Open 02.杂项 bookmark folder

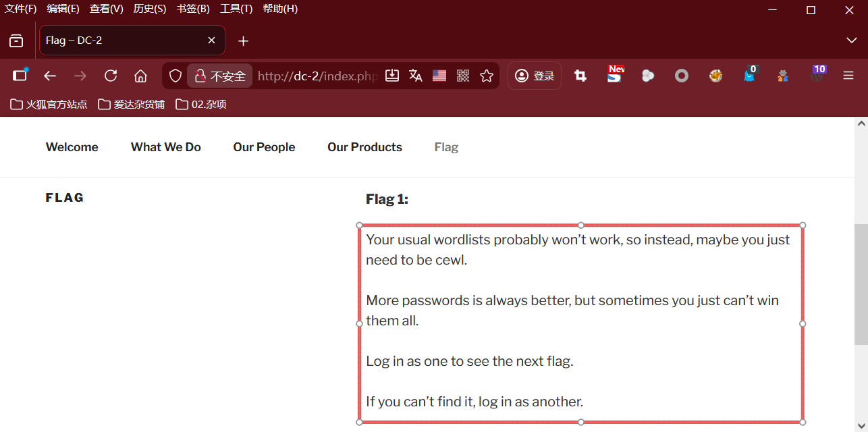(200, 104)
